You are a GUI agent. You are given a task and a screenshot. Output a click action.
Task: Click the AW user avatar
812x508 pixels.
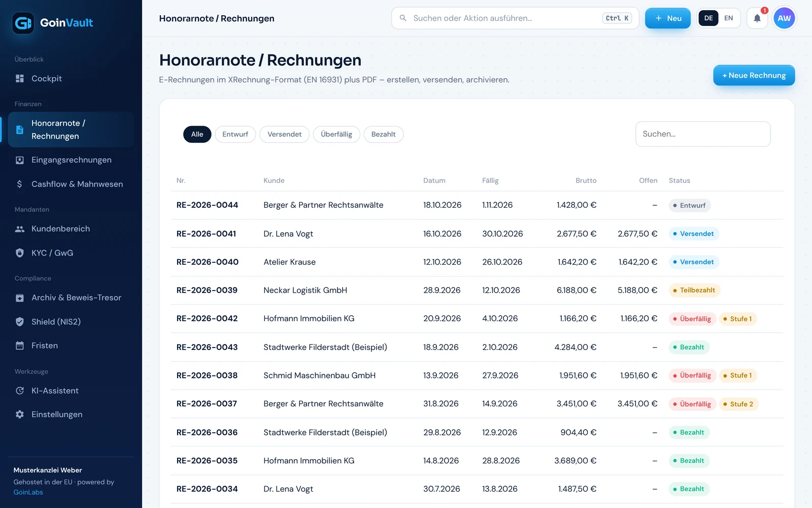coord(784,18)
